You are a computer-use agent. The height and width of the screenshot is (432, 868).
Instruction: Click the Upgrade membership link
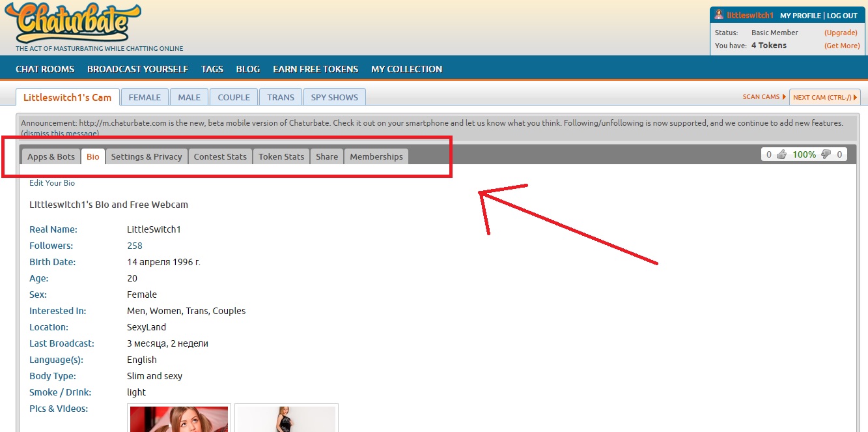tap(841, 33)
